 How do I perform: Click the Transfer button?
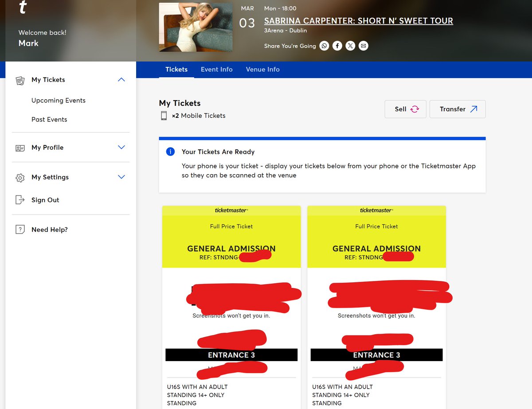[458, 109]
